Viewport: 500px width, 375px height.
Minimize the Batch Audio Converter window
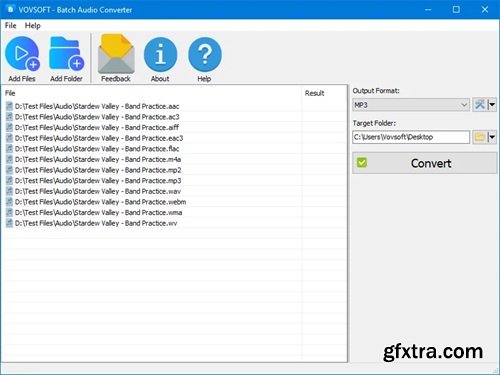coord(428,9)
